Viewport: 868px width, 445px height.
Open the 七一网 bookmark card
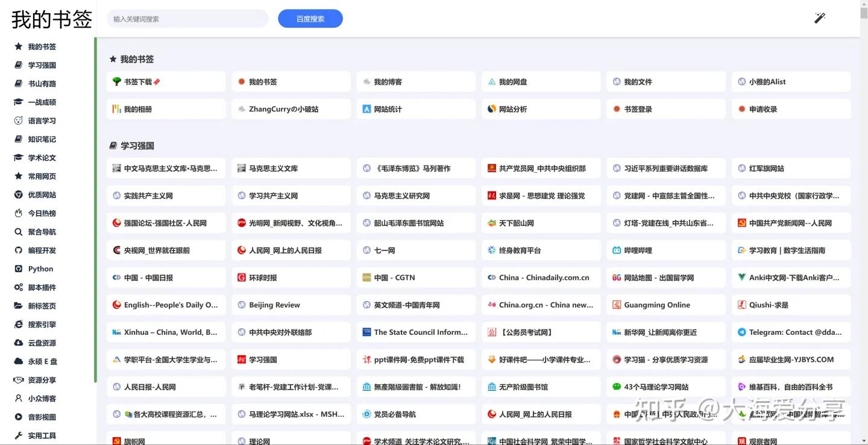(x=416, y=251)
